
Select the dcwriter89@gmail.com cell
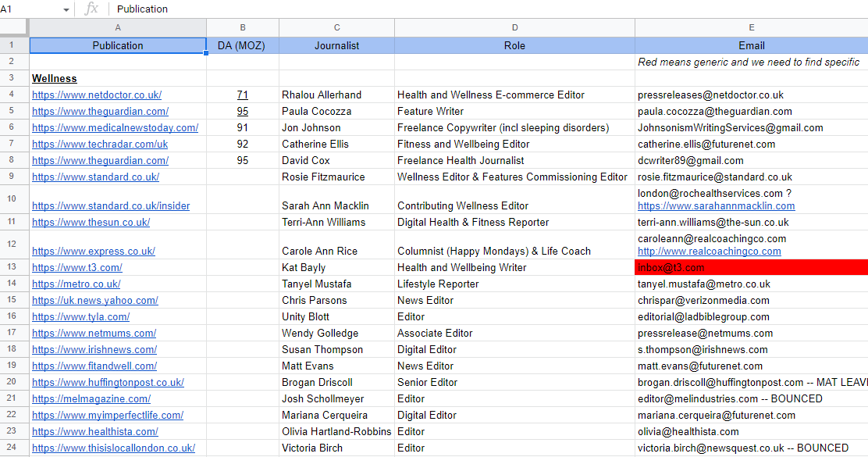751,161
